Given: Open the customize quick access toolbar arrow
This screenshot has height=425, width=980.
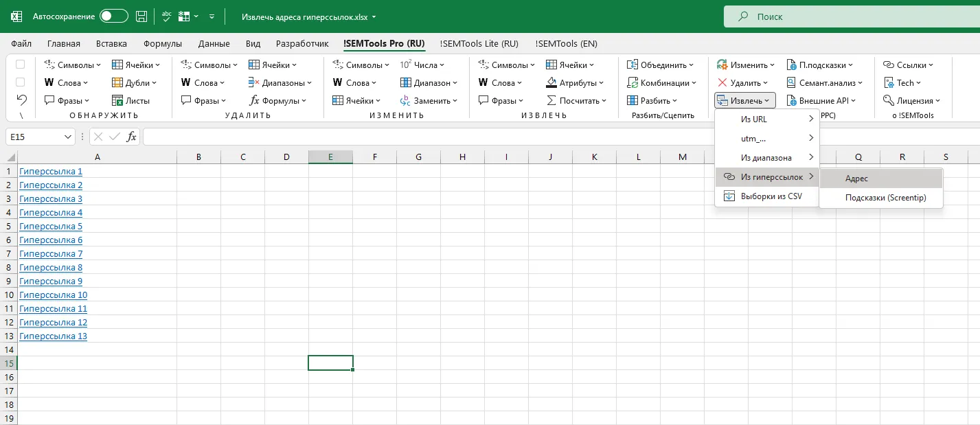Looking at the screenshot, I should (x=212, y=16).
